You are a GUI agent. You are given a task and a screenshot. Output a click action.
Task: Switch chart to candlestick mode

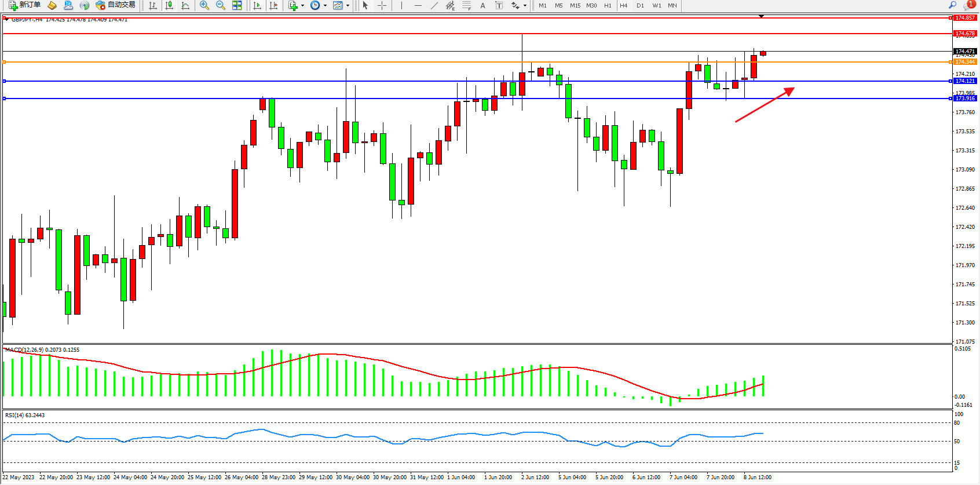(169, 5)
